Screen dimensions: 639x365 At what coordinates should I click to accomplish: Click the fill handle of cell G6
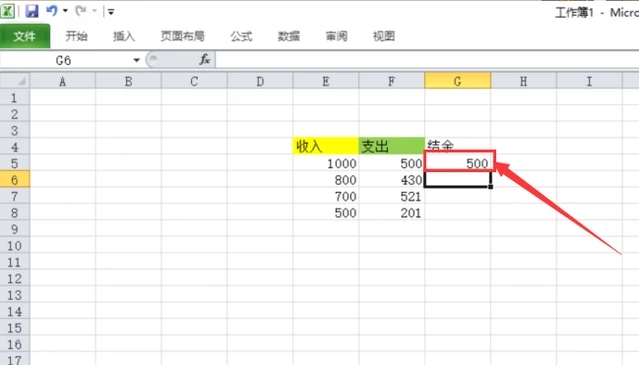pyautogui.click(x=491, y=187)
